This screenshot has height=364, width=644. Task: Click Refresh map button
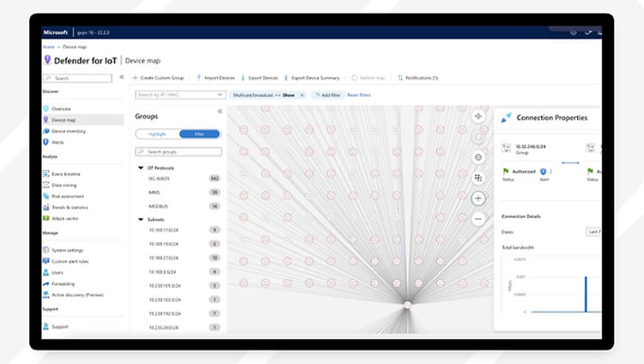[x=368, y=77]
